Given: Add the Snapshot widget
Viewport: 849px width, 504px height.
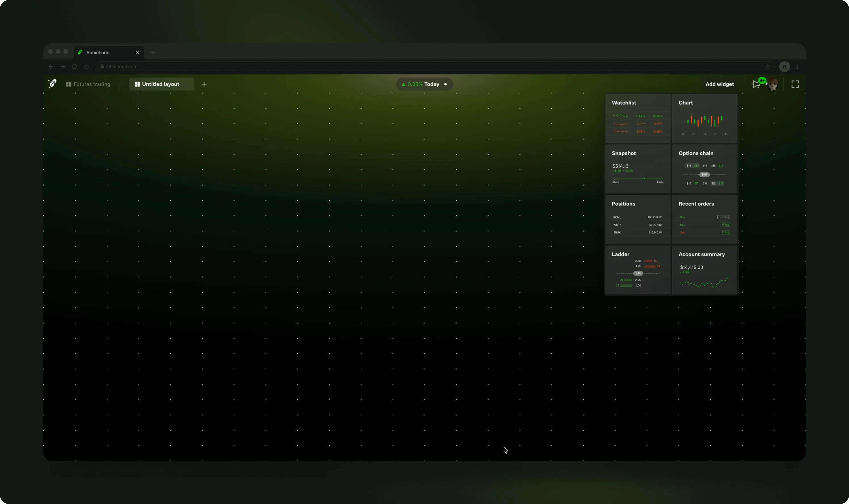Looking at the screenshot, I should coord(638,169).
